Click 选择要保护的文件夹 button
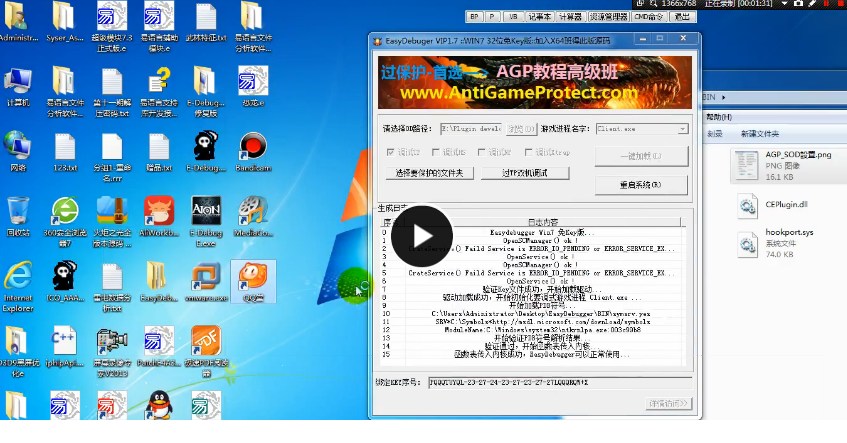This screenshot has width=847, height=443. [x=429, y=173]
